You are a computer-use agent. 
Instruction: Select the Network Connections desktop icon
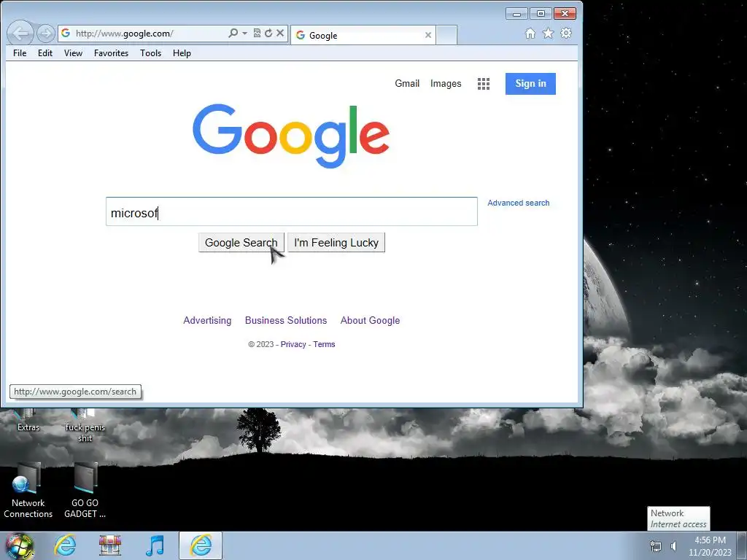28,491
